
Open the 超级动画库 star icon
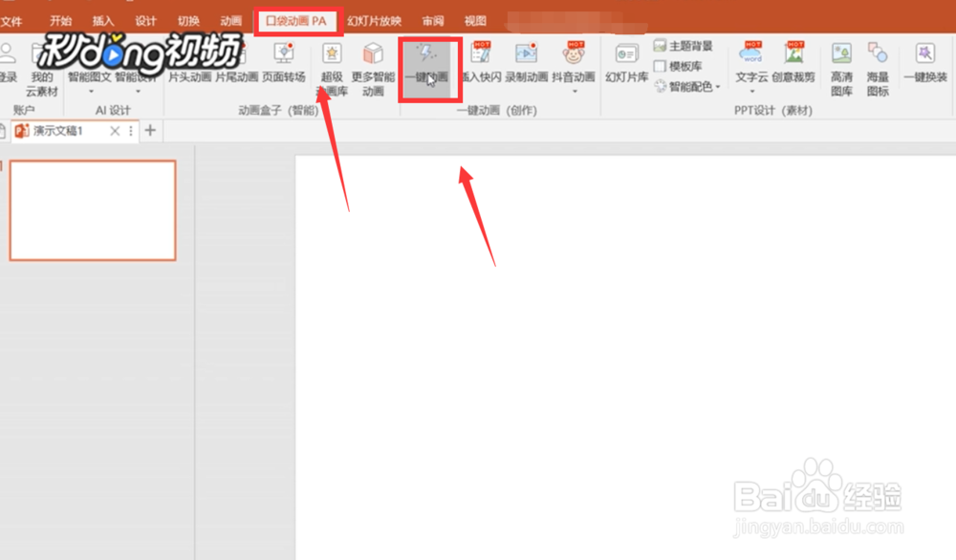pyautogui.click(x=332, y=54)
